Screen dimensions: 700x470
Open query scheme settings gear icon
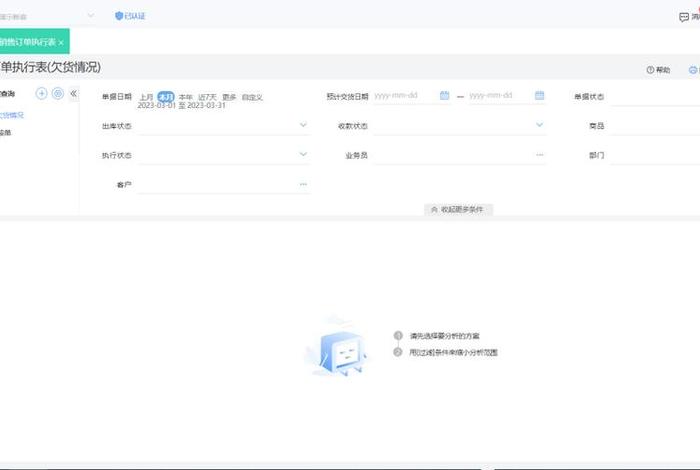pos(58,93)
